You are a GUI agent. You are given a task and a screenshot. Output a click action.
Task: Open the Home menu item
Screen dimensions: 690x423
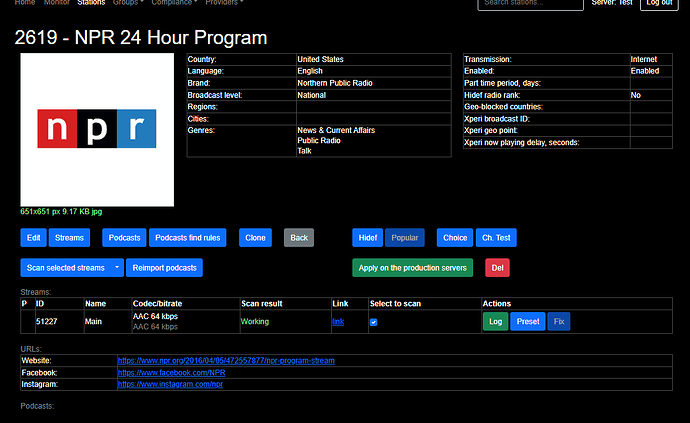[25, 3]
